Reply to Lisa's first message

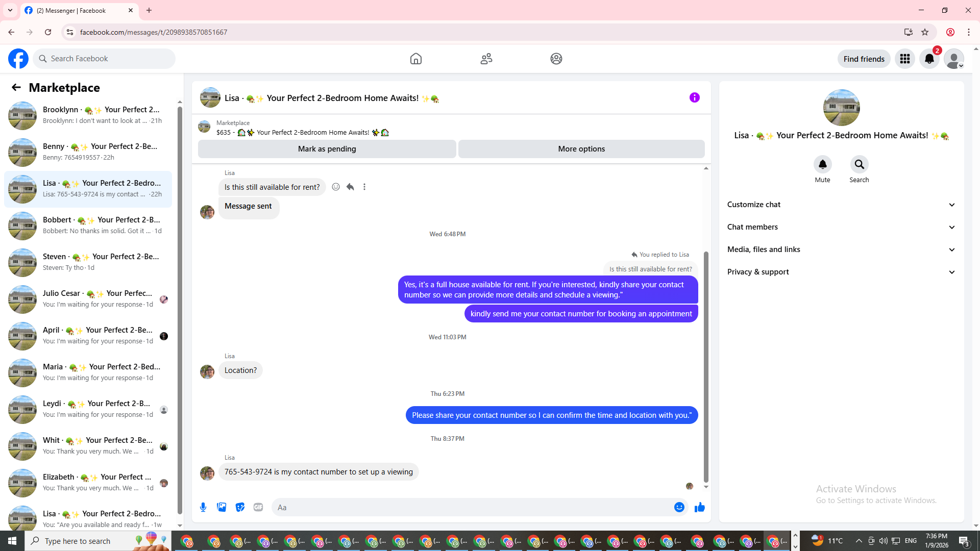coord(350,187)
